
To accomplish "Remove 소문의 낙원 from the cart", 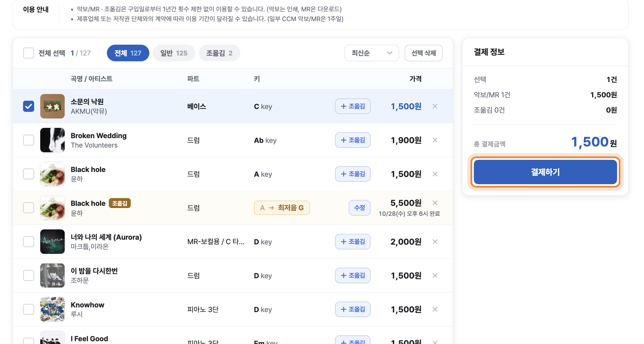I will click(435, 106).
